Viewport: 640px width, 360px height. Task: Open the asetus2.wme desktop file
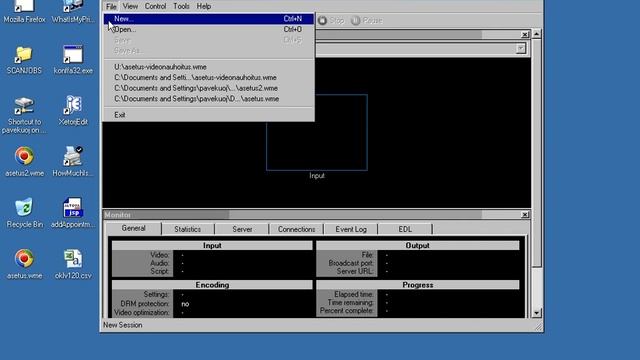(x=24, y=162)
